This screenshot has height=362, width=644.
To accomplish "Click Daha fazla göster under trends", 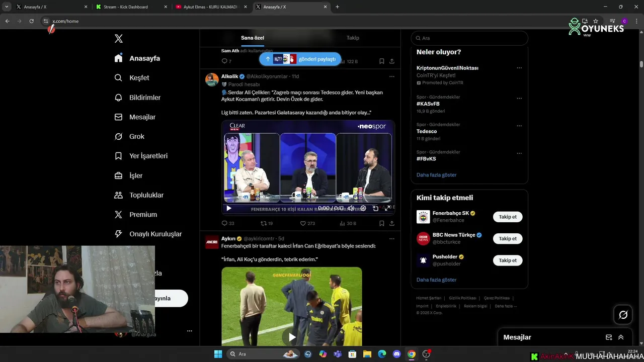I will 437,175.
